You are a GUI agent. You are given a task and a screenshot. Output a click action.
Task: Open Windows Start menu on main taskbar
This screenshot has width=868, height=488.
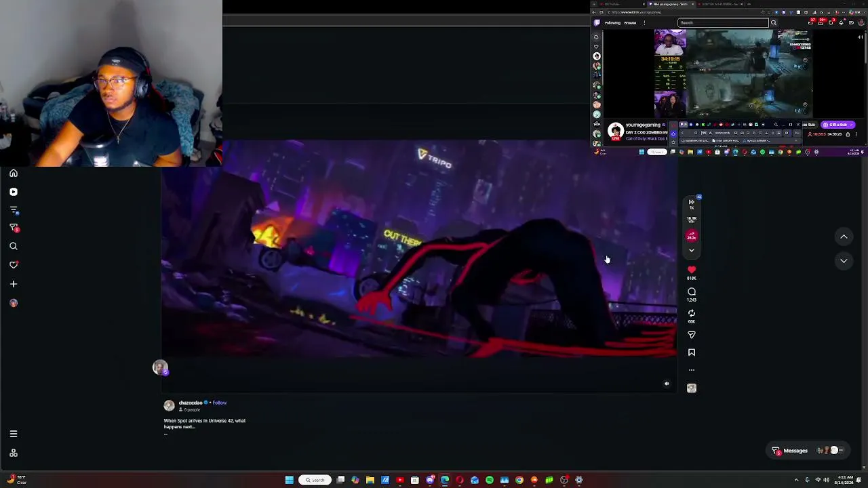pyautogui.click(x=290, y=480)
